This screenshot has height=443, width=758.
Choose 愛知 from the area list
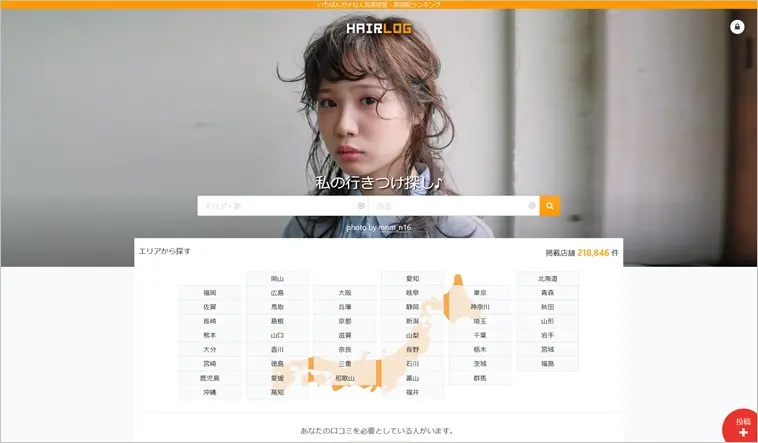pos(412,279)
